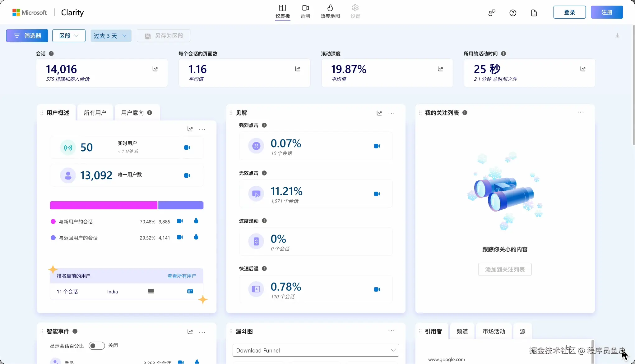
Task: Click the add to watchlist (添加到关注列表) button
Action: click(504, 269)
